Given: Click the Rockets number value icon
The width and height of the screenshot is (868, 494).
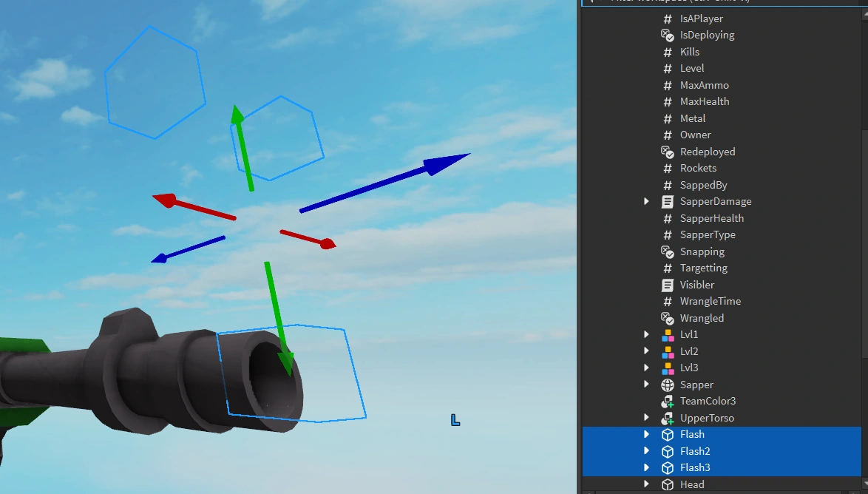Looking at the screenshot, I should [668, 169].
